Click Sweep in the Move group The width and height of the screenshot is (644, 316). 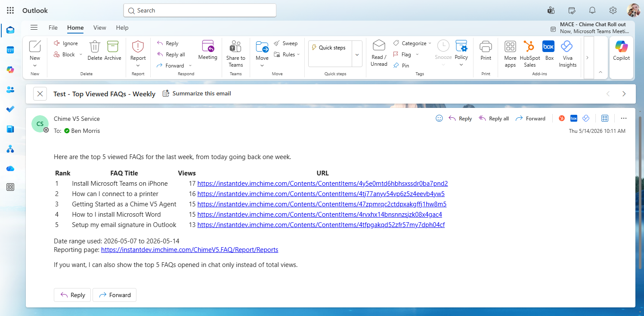[x=286, y=43]
